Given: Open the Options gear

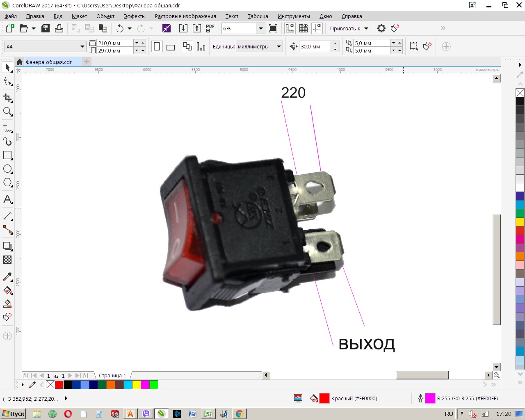Looking at the screenshot, I should [381, 28].
